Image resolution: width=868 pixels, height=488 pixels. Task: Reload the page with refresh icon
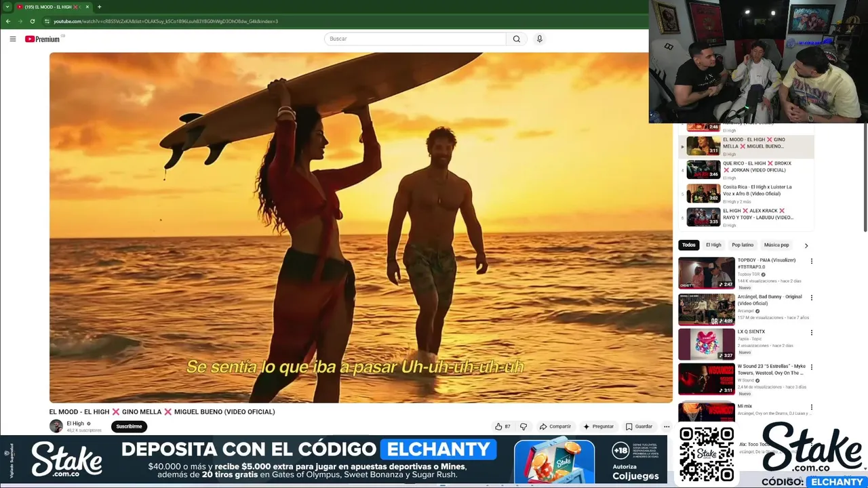pyautogui.click(x=32, y=21)
